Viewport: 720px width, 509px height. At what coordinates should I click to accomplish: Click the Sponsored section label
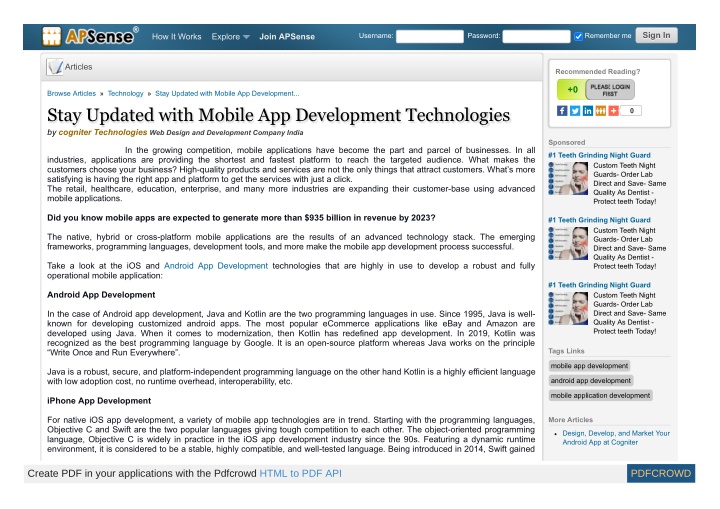[x=567, y=142]
